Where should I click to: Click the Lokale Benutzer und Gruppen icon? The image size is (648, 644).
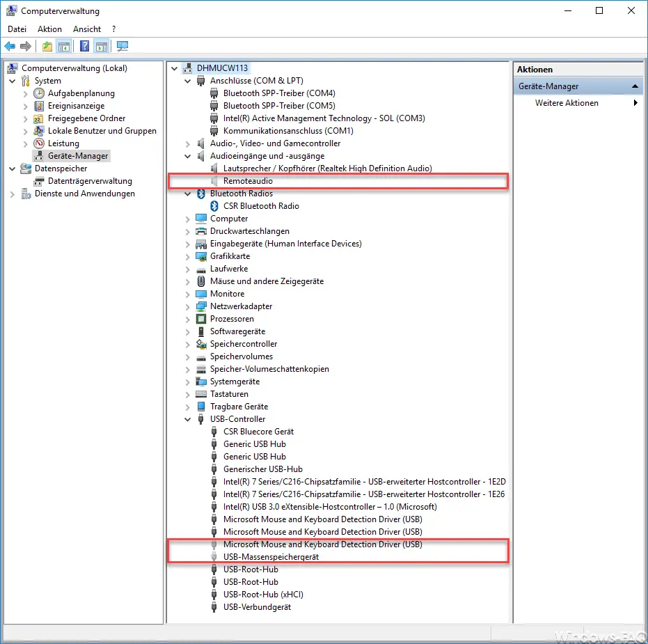click(x=39, y=131)
